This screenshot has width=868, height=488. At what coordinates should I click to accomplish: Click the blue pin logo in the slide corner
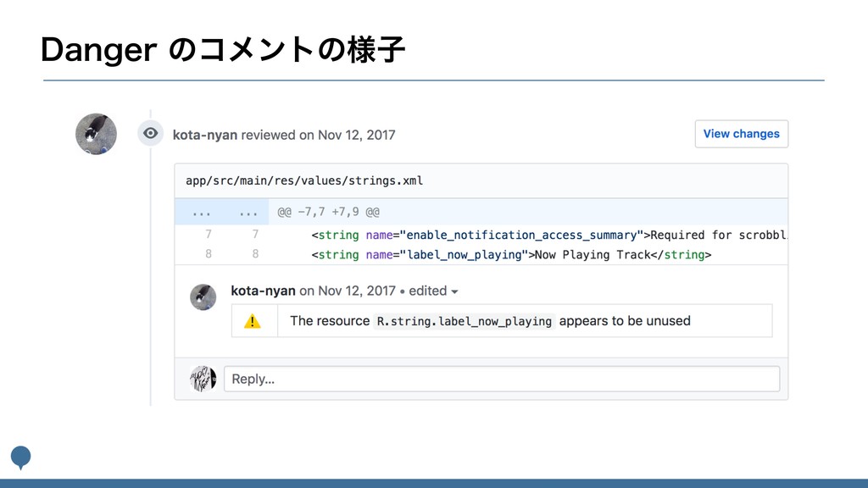click(20, 457)
